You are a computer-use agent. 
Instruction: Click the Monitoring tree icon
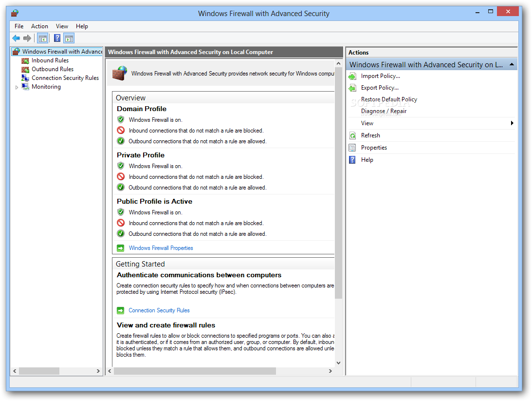[25, 87]
